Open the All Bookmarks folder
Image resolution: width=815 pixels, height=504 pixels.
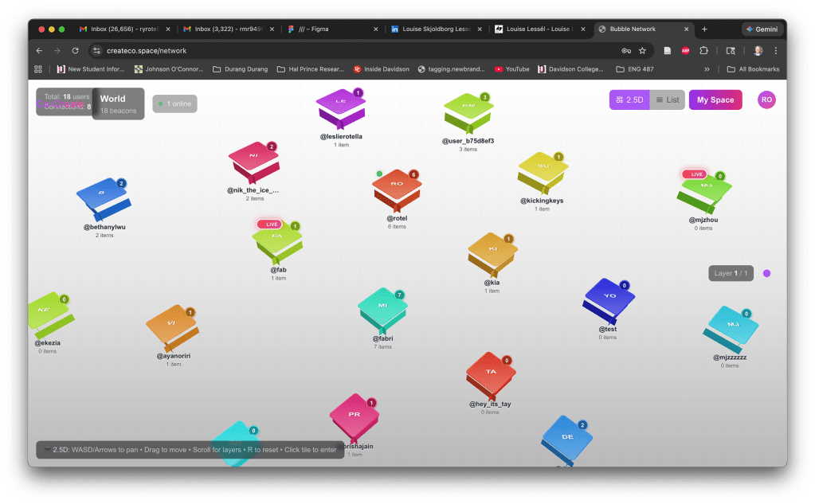pyautogui.click(x=753, y=69)
